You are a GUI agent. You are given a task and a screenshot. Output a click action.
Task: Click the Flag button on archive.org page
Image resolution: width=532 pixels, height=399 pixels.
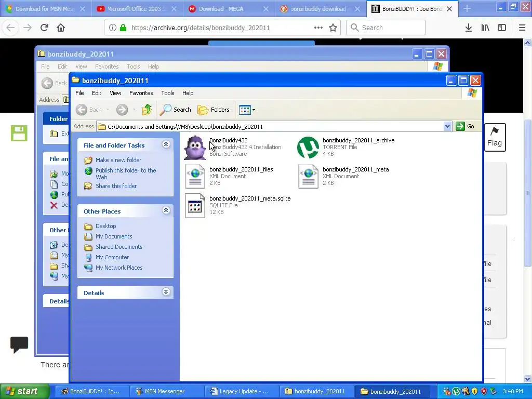[495, 137]
